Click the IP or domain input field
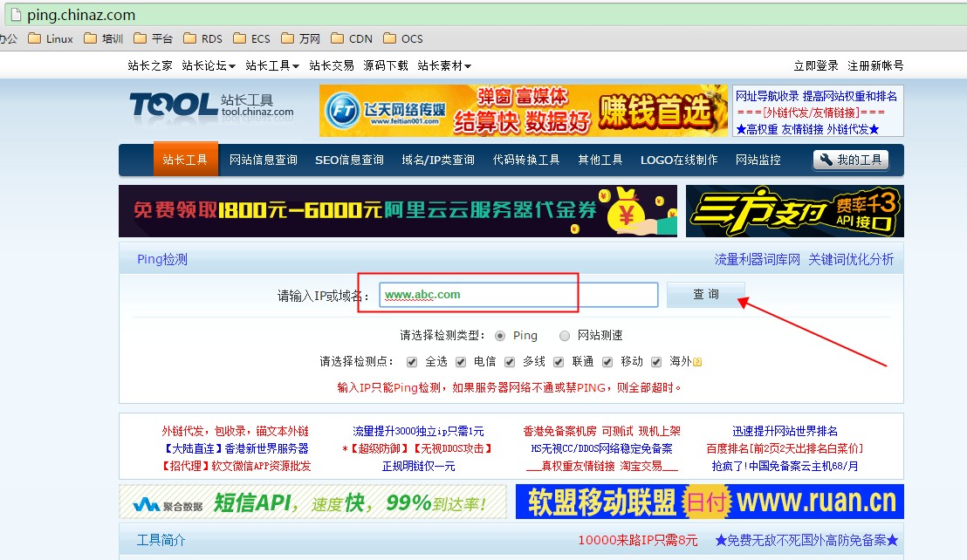 (518, 295)
